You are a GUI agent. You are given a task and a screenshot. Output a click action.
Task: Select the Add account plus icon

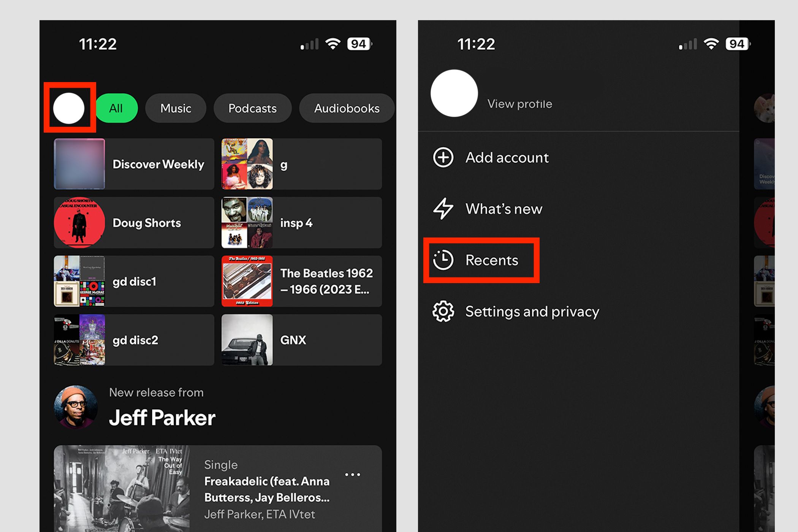coord(443,157)
